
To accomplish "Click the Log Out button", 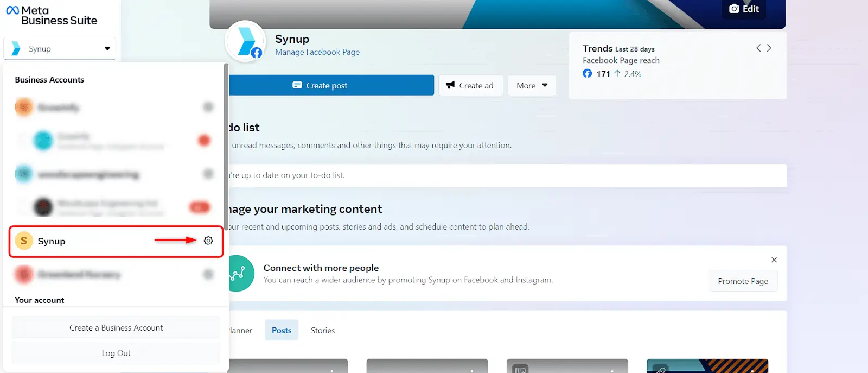I will tap(116, 353).
